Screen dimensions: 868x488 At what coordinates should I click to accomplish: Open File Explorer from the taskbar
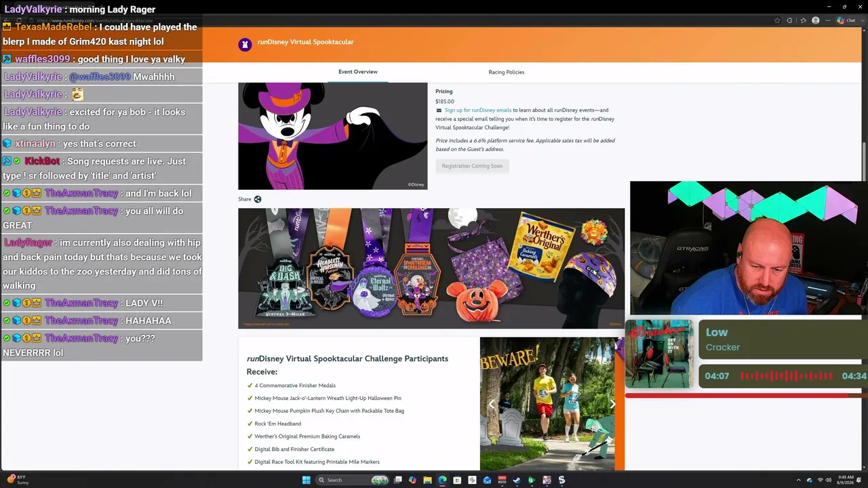[x=428, y=480]
